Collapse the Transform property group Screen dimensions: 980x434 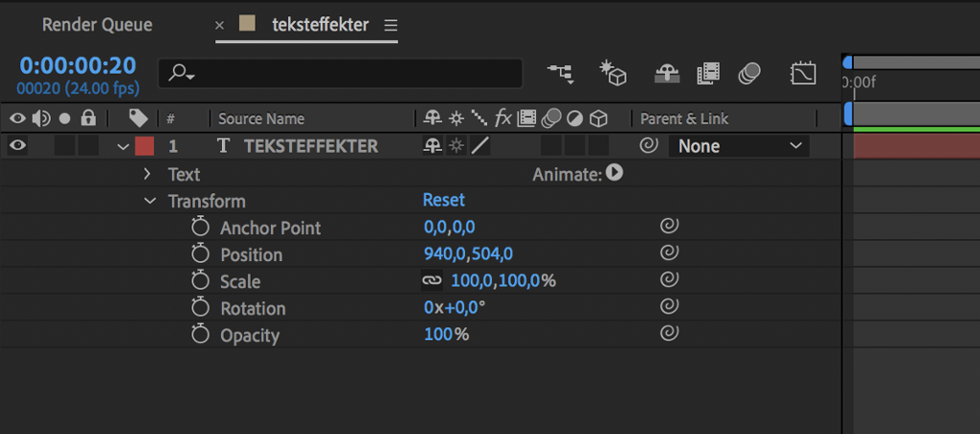coord(149,201)
